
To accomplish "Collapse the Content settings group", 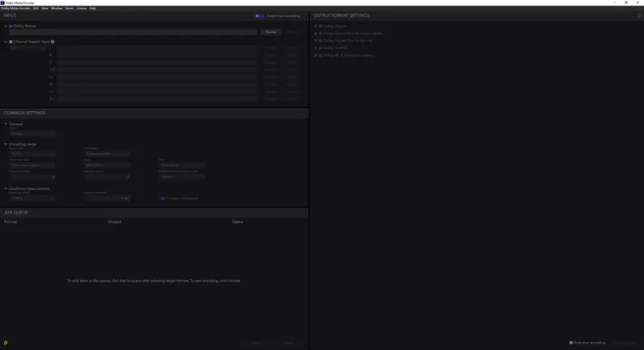I will point(6,123).
